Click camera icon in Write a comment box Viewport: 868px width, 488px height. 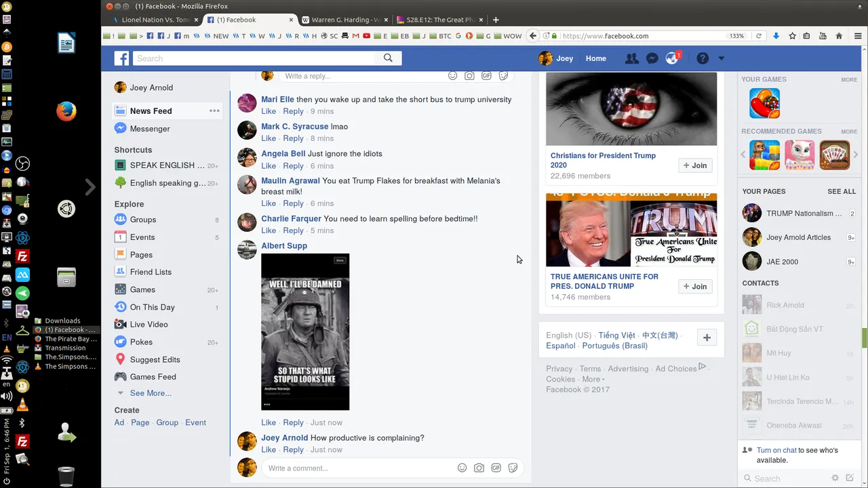click(479, 468)
